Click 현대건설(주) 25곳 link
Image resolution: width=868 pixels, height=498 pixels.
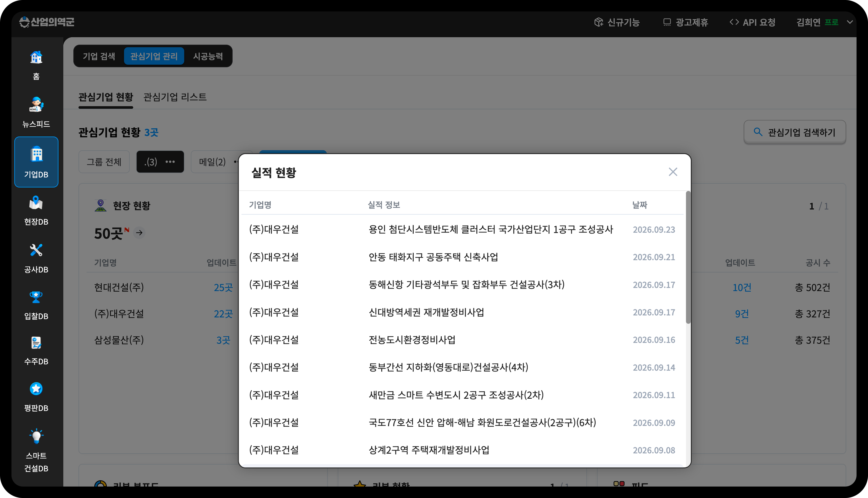[x=223, y=287]
